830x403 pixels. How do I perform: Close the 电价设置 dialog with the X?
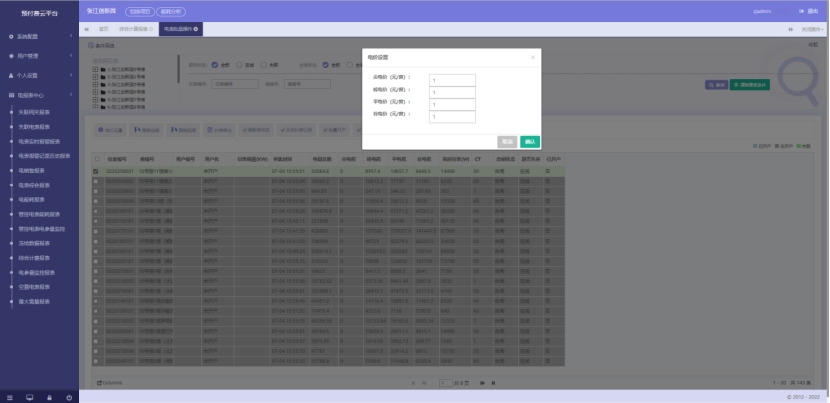coord(533,57)
